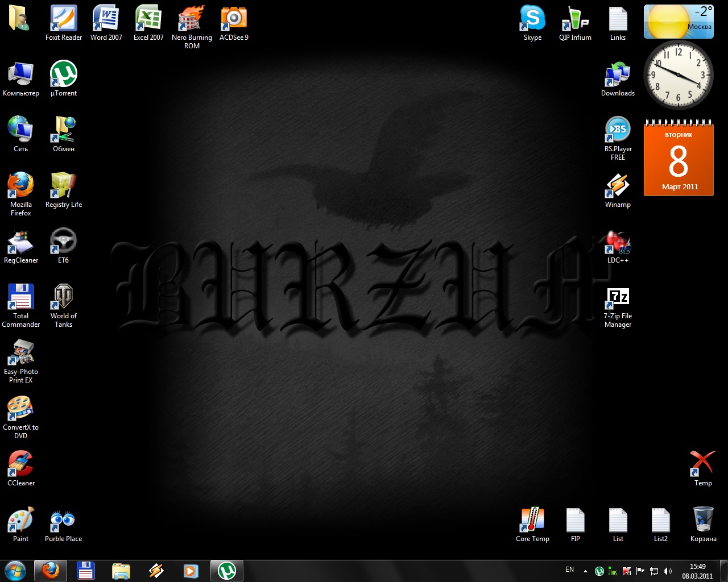Open the Action Center flag icon
This screenshot has height=582, width=728.
pyautogui.click(x=640, y=571)
